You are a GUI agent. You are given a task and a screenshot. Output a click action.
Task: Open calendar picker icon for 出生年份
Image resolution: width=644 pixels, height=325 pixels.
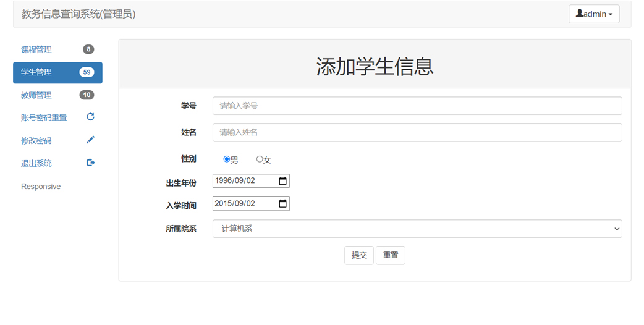pos(282,181)
